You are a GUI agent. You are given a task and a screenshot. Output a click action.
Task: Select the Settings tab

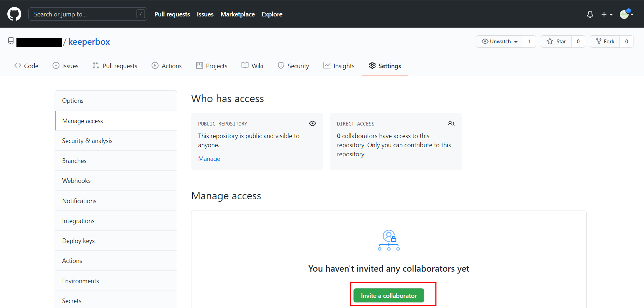(385, 66)
